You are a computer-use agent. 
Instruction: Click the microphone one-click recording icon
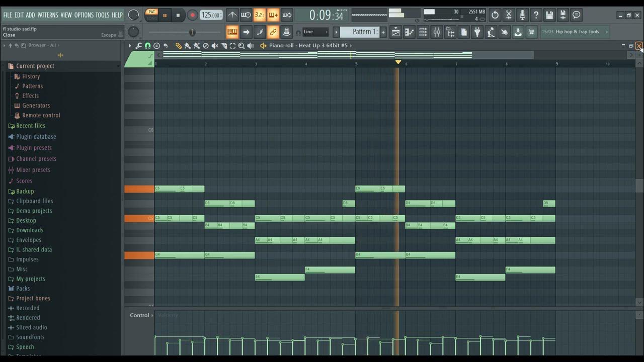[522, 15]
